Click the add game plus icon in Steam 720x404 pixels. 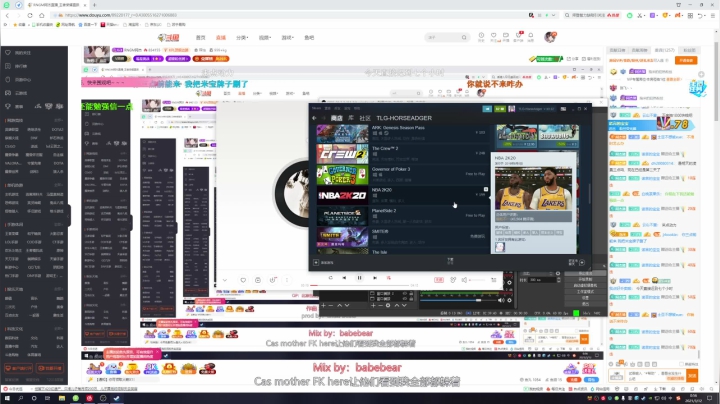(x=316, y=263)
